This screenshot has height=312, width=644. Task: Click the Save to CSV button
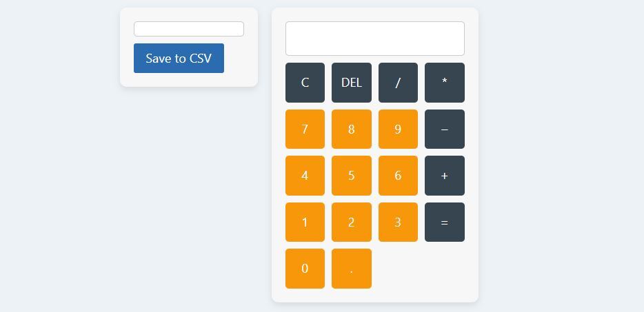[179, 59]
